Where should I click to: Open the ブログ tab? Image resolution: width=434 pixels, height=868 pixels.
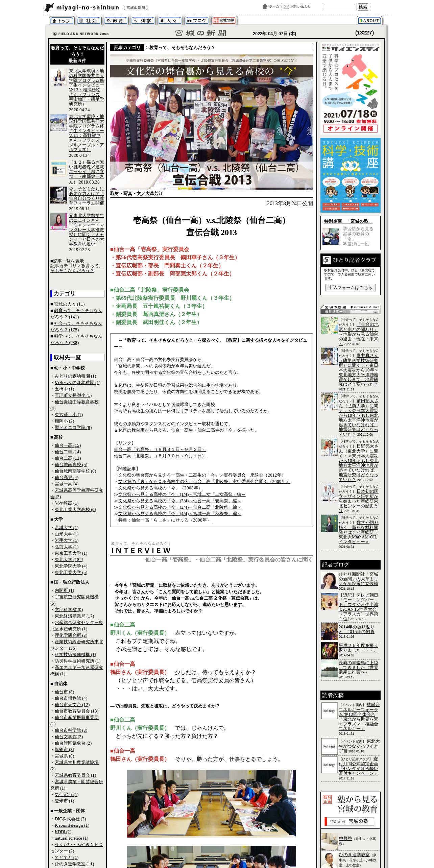[x=197, y=21]
